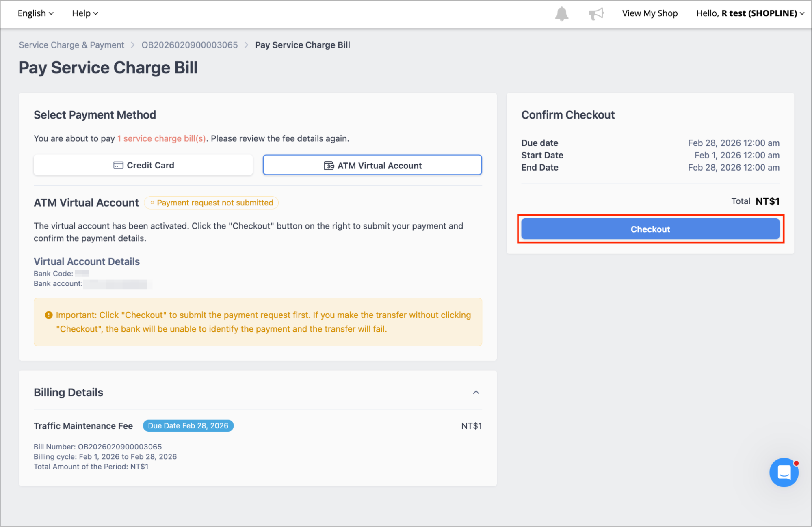The width and height of the screenshot is (812, 527).
Task: Open the notifications bell icon
Action: point(561,14)
